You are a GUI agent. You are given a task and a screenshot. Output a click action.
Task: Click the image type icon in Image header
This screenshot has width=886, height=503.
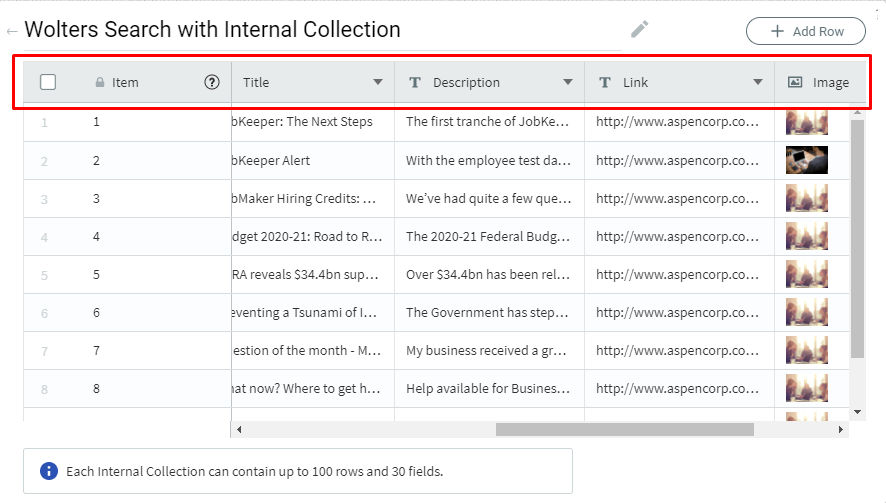795,83
